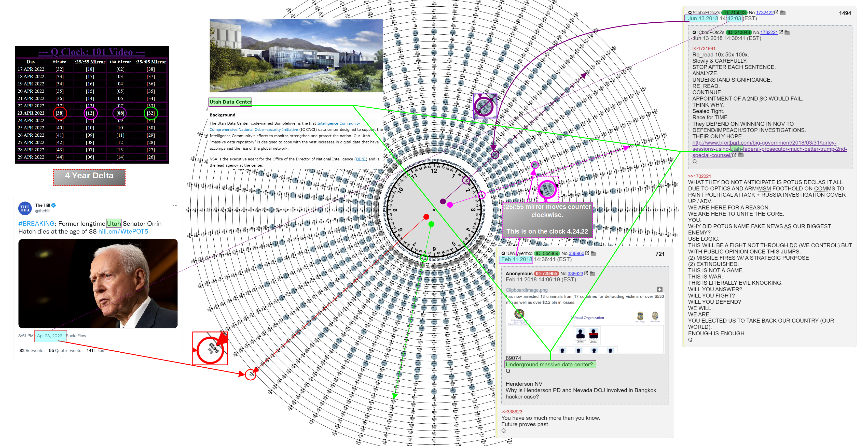Click the Utah Data Center building photo

296,55
